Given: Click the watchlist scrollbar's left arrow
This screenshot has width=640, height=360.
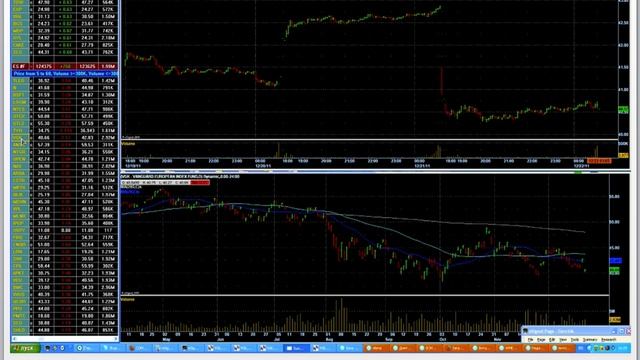Looking at the screenshot, I should click(14, 339).
